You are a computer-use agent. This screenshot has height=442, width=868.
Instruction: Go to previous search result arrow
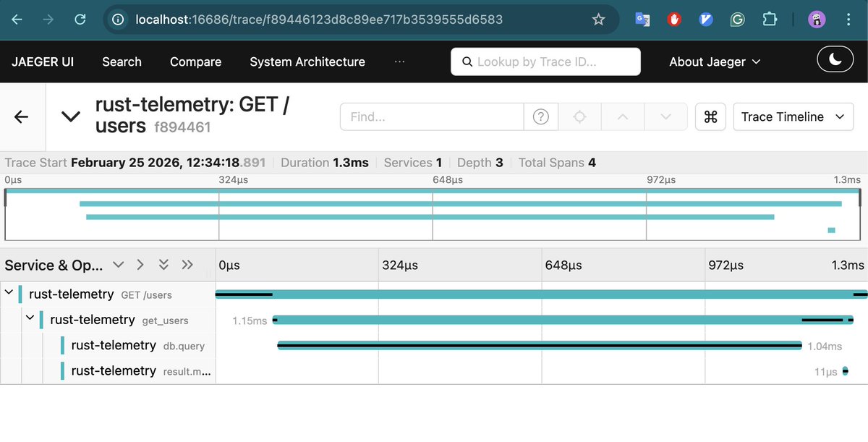click(622, 116)
